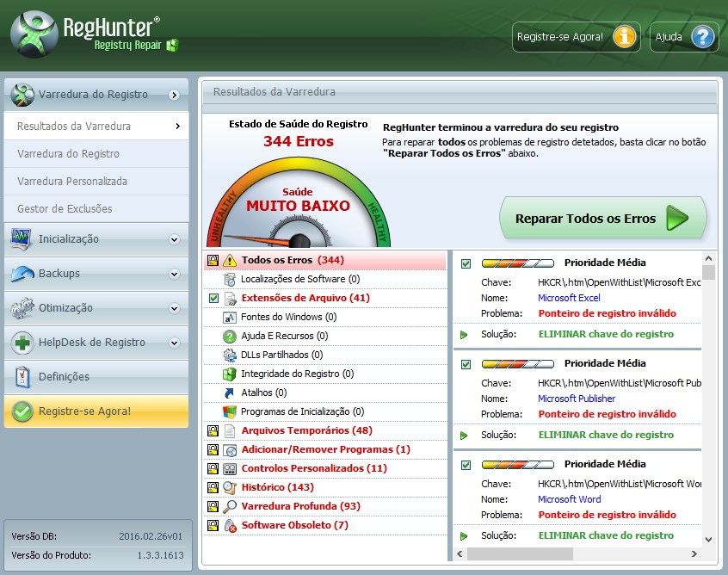Toggle the lock box on Adicionar/Remover Programas
Viewport: 728px width, 575px height.
pos(213,450)
